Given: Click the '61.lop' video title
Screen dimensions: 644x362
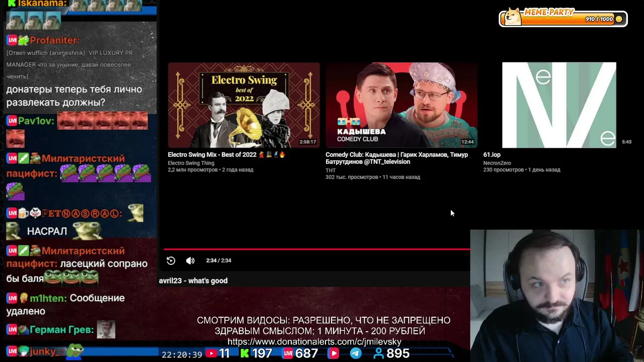Looking at the screenshot, I should [x=492, y=155].
